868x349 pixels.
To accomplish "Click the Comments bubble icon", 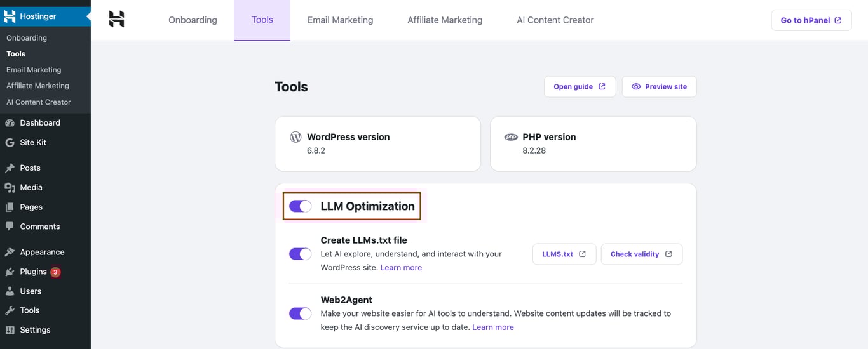I will point(10,227).
